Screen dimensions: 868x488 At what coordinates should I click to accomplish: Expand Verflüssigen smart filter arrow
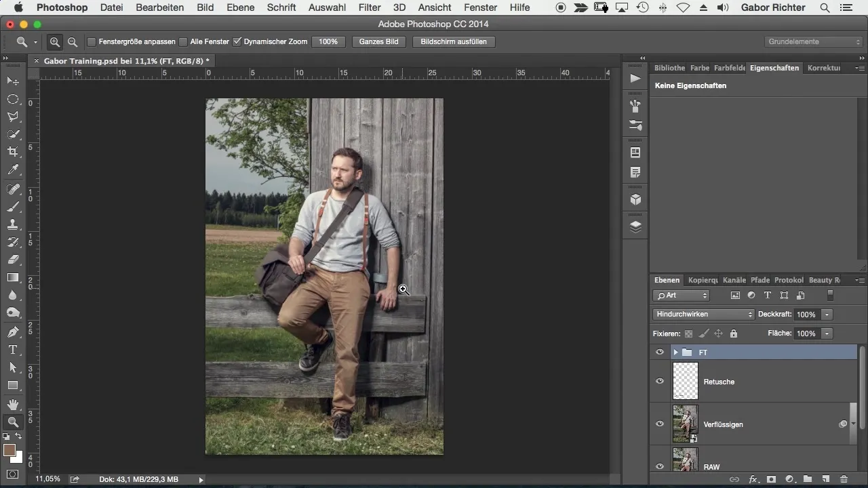point(853,424)
